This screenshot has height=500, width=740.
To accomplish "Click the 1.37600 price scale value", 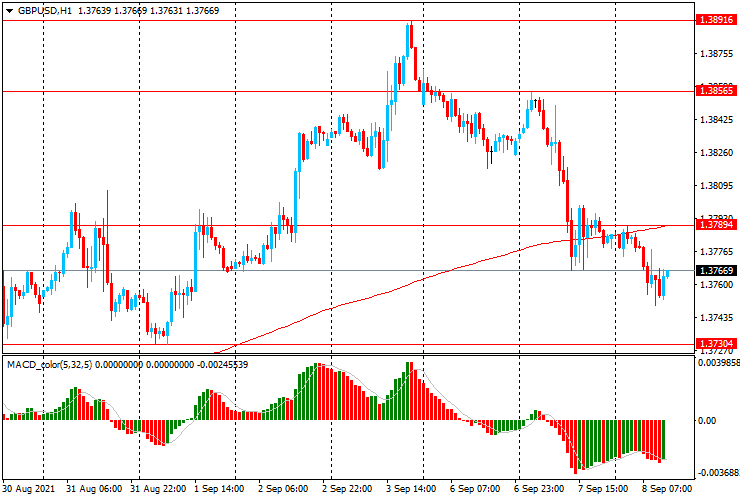I will 717,285.
